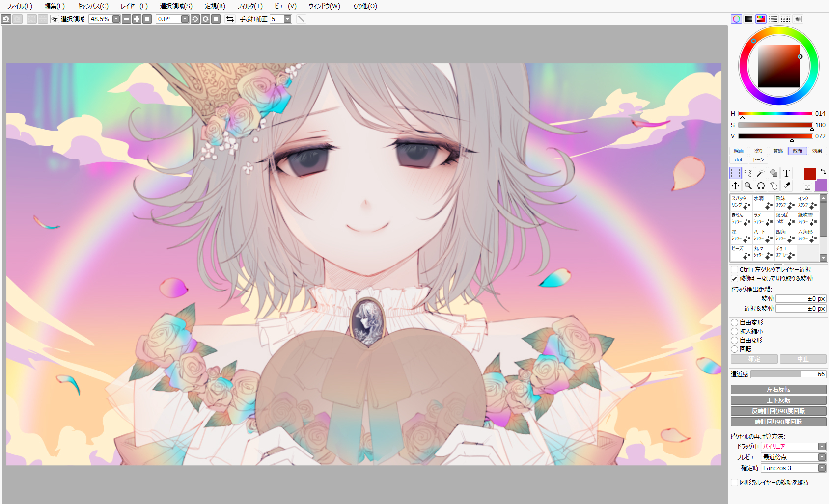Click the S saturation slider
Image resolution: width=829 pixels, height=504 pixels.
click(x=775, y=125)
